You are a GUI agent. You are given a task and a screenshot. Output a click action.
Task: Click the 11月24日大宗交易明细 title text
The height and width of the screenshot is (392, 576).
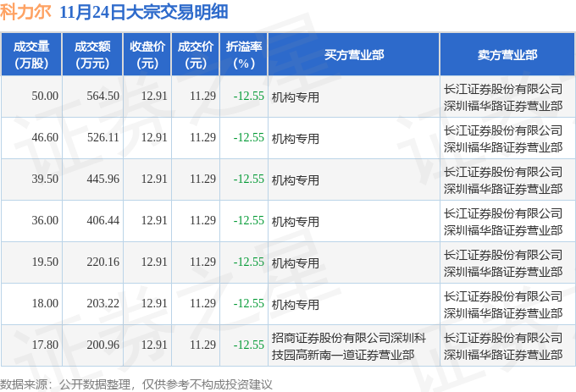click(x=144, y=12)
